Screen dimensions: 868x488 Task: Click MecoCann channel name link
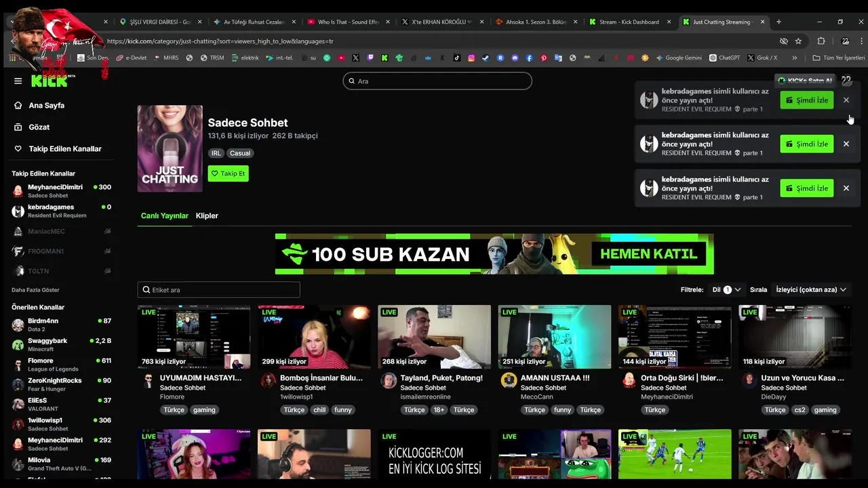[536, 397]
